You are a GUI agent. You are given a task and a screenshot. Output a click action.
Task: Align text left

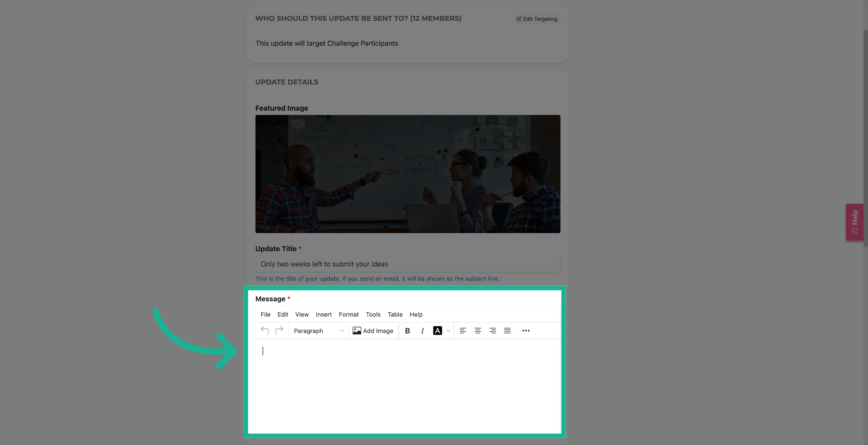(463, 331)
